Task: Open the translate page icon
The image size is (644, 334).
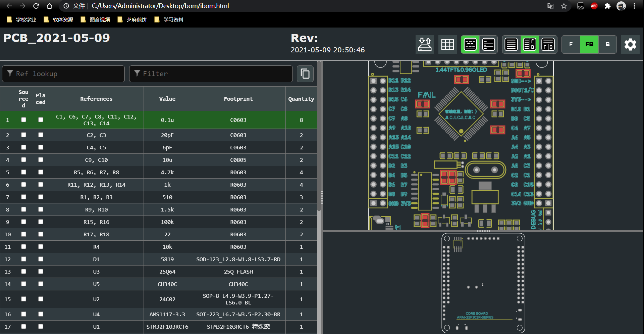Action: click(x=550, y=6)
